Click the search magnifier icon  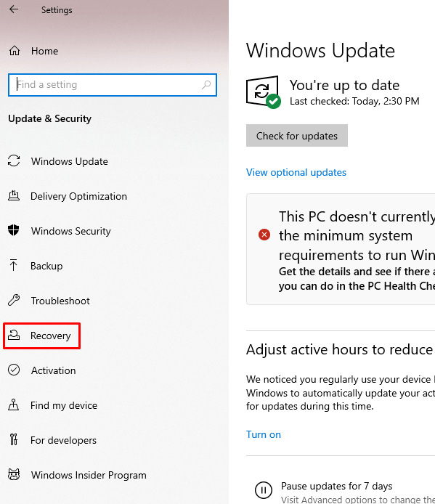pos(206,85)
